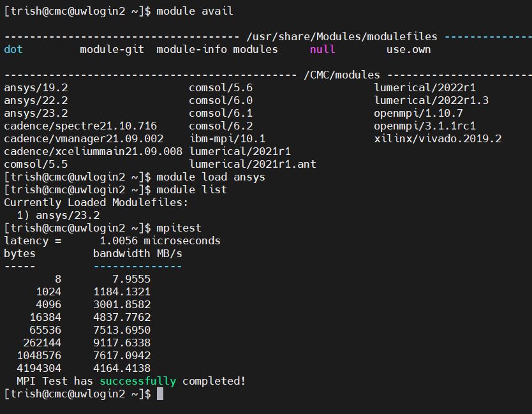Click the 'comsol/6.2' module entry
The height and width of the screenshot is (414, 532).
pyautogui.click(x=221, y=126)
